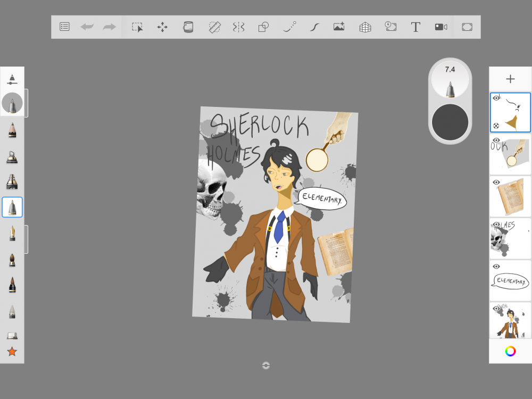Image resolution: width=532 pixels, height=399 pixels.
Task: Choose the Eraser tool
Action: (12, 336)
